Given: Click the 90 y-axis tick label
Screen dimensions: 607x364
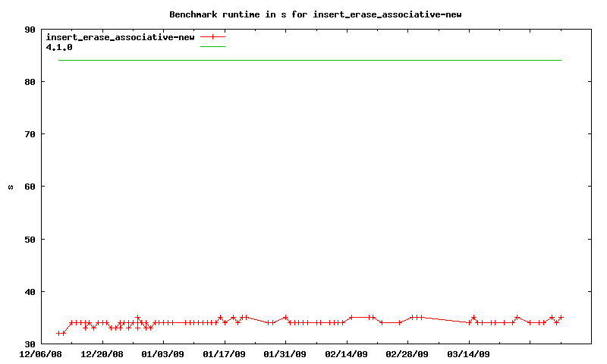Looking at the screenshot, I should pyautogui.click(x=30, y=30).
